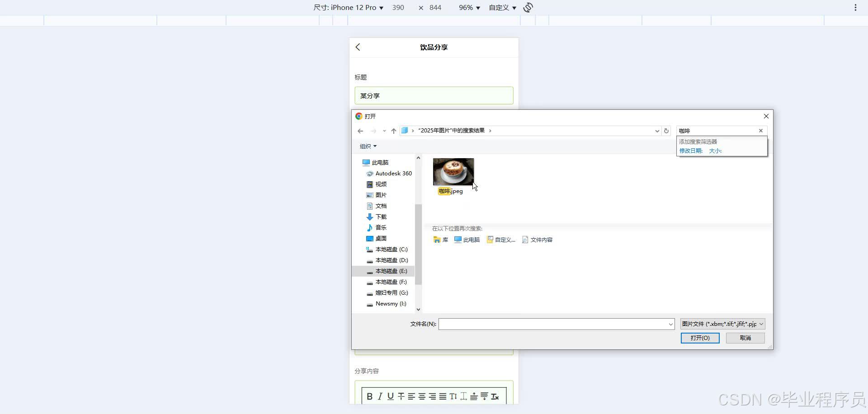Toggle center text alignment

pos(422,396)
